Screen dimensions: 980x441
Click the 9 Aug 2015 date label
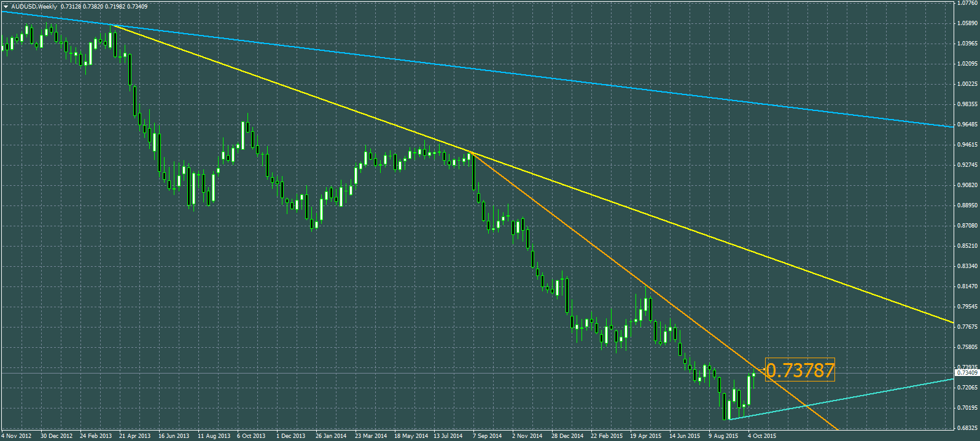pyautogui.click(x=724, y=436)
